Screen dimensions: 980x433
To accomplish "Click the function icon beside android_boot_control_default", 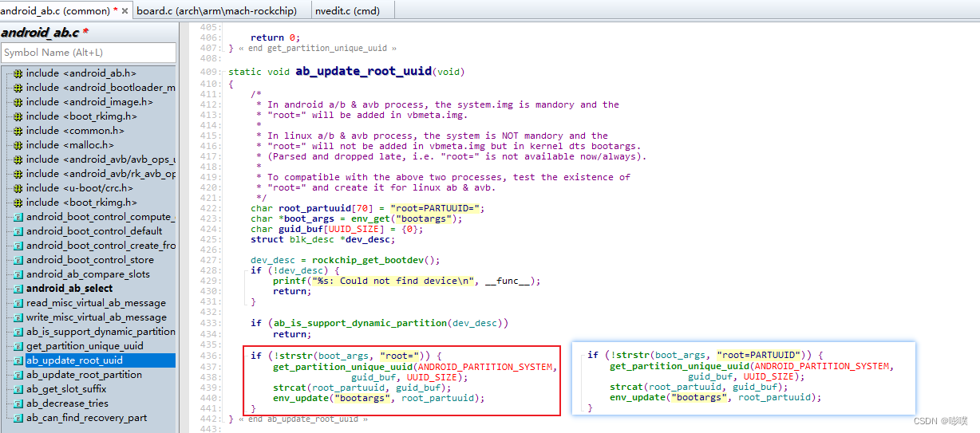I will (x=18, y=231).
